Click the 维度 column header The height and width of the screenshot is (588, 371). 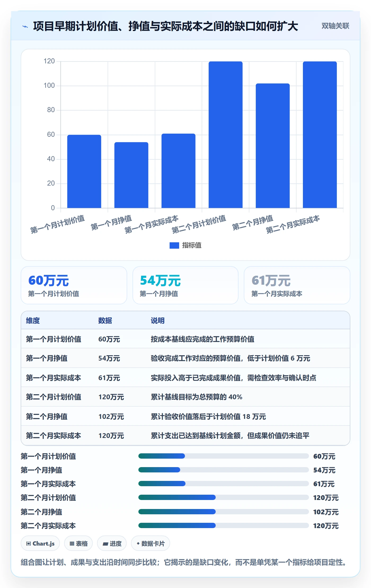click(x=33, y=321)
